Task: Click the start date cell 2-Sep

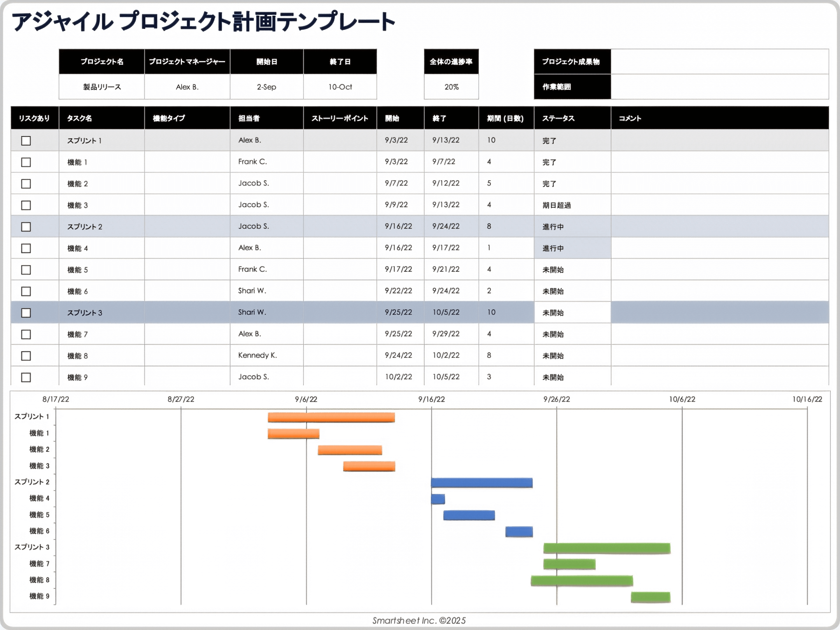Action: pyautogui.click(x=266, y=87)
